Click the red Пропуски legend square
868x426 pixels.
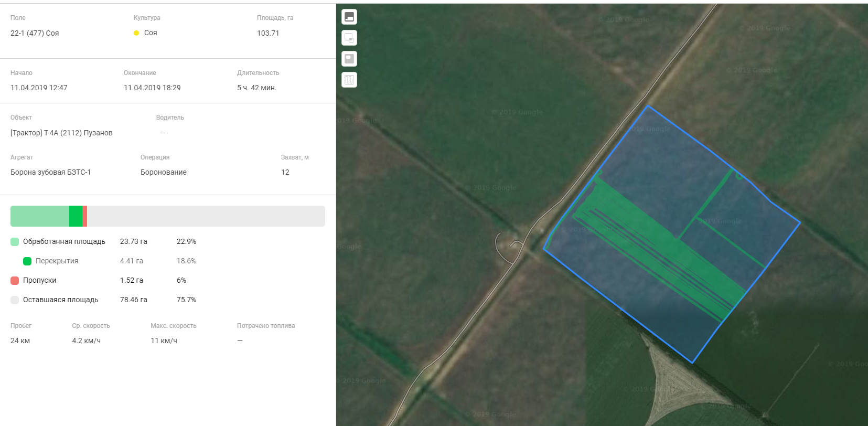(x=15, y=281)
